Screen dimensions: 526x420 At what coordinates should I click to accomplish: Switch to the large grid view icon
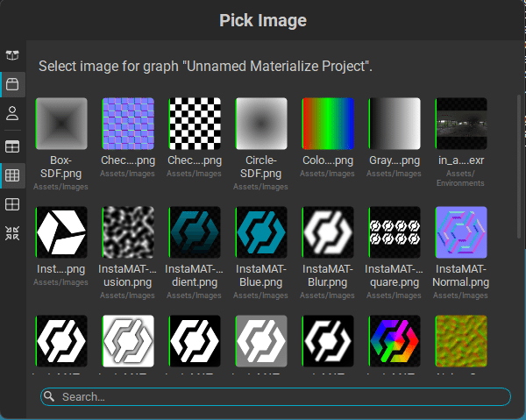click(12, 204)
